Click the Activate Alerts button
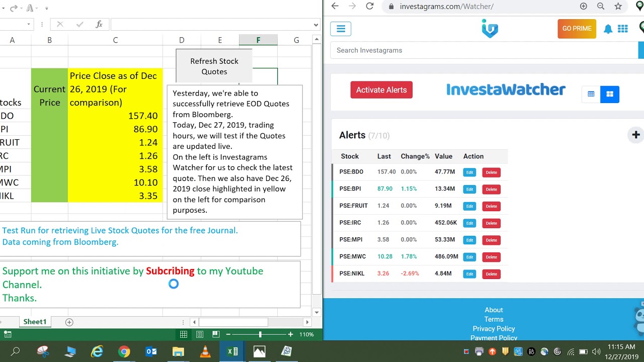This screenshot has width=644, height=362. pyautogui.click(x=381, y=90)
